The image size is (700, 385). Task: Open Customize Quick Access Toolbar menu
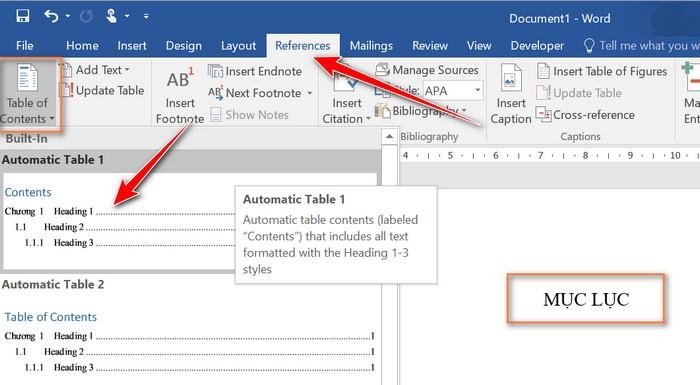click(x=146, y=17)
